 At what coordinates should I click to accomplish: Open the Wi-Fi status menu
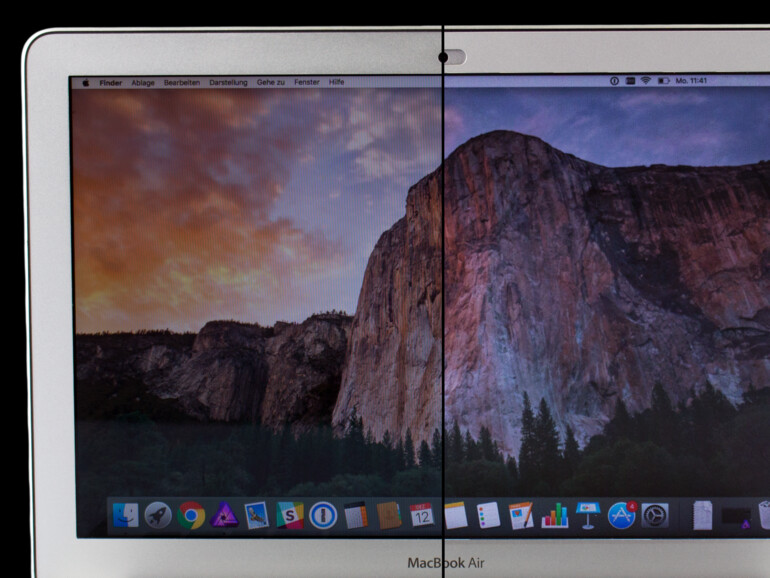646,81
